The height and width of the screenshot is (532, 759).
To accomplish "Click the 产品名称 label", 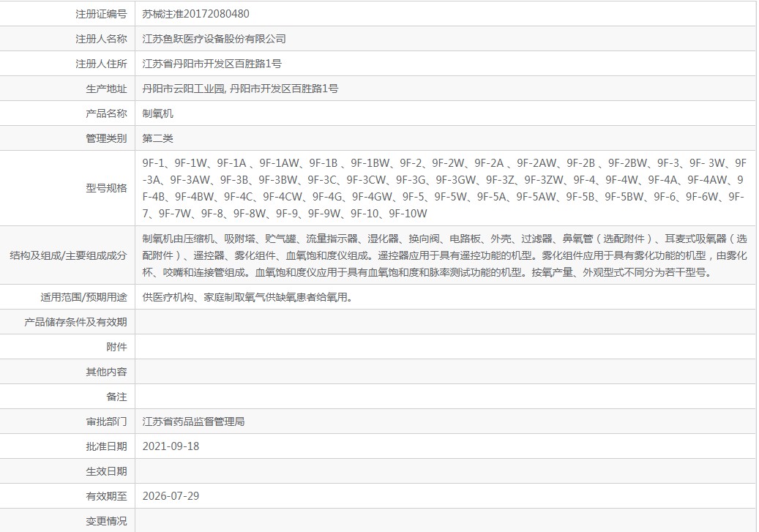I will point(106,113).
